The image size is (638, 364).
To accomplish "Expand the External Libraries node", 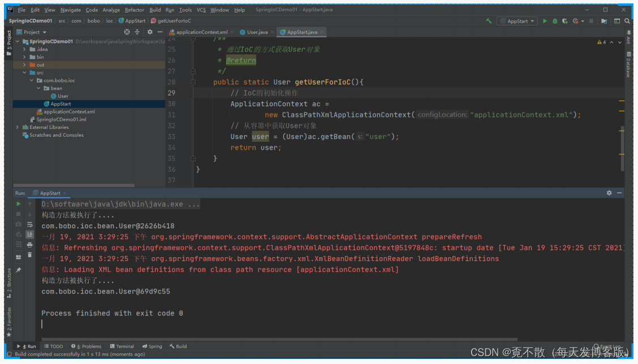I will [x=18, y=127].
